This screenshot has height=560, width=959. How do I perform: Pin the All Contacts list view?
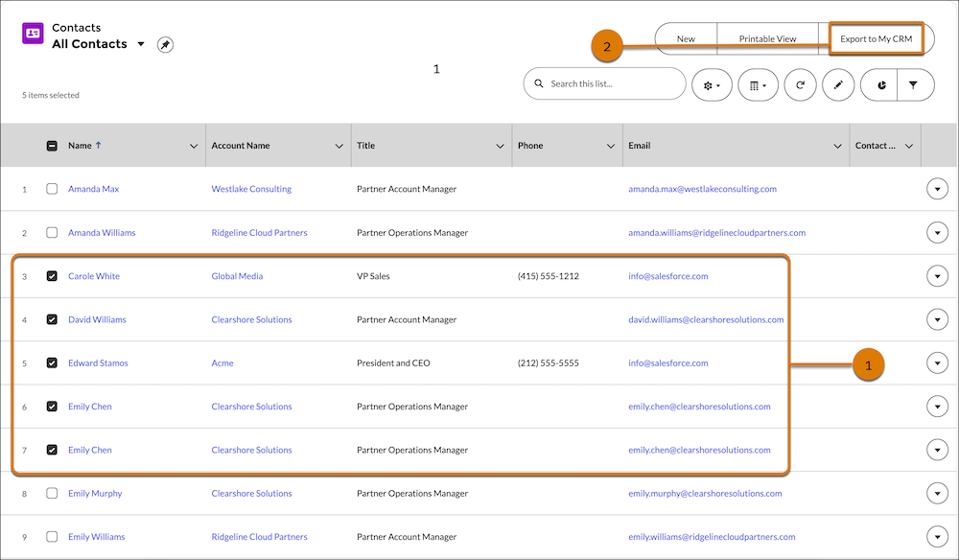click(x=165, y=45)
